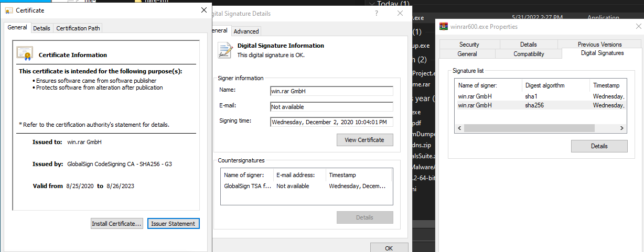Open Security tab in Properties

pyautogui.click(x=469, y=45)
